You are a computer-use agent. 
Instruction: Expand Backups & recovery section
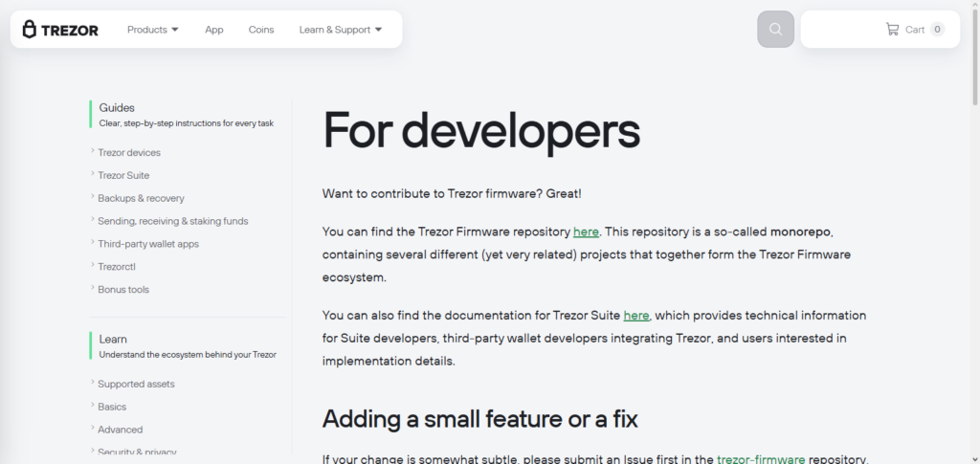click(141, 198)
